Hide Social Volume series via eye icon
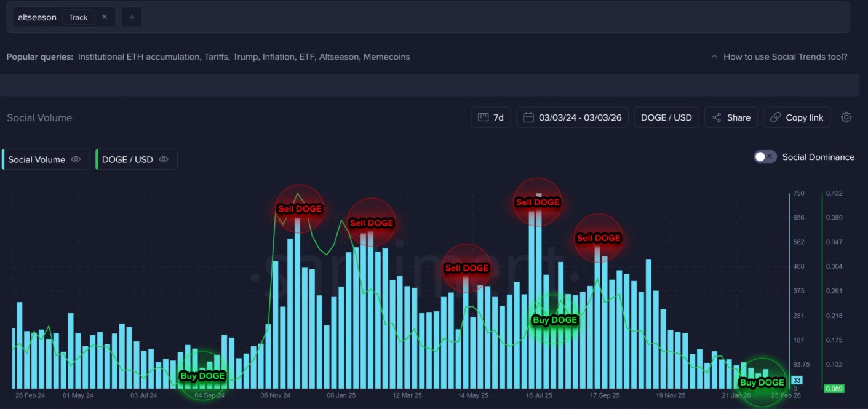This screenshot has width=868, height=409. [x=76, y=159]
